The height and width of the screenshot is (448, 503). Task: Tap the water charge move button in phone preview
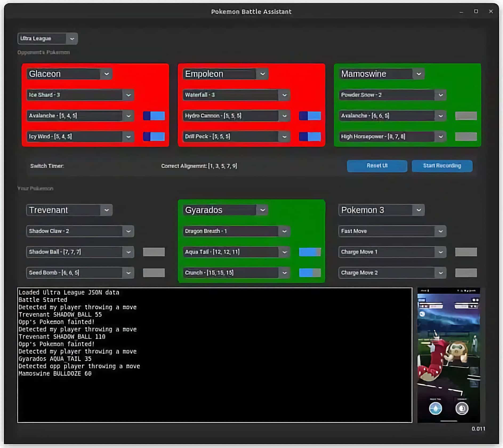435,409
